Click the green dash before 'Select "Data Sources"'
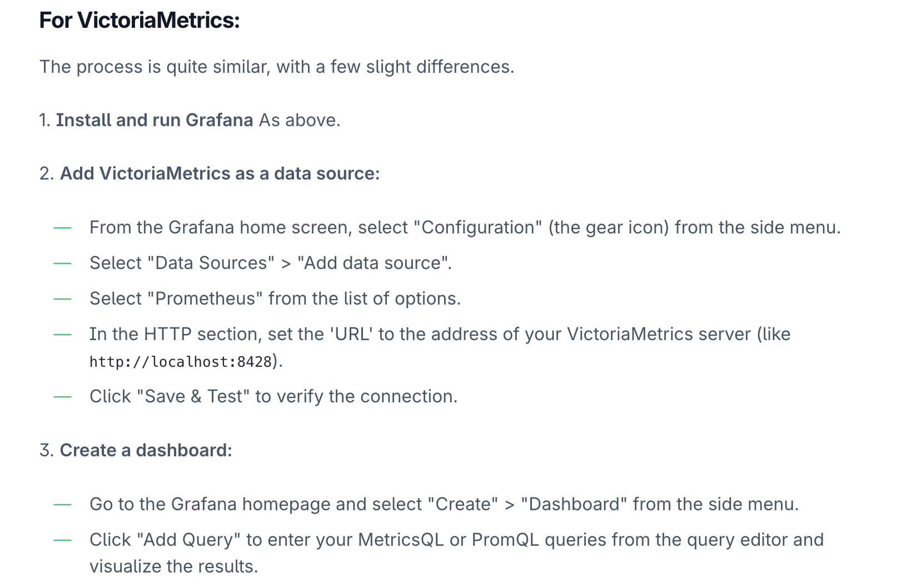The width and height of the screenshot is (906, 588). (x=62, y=263)
